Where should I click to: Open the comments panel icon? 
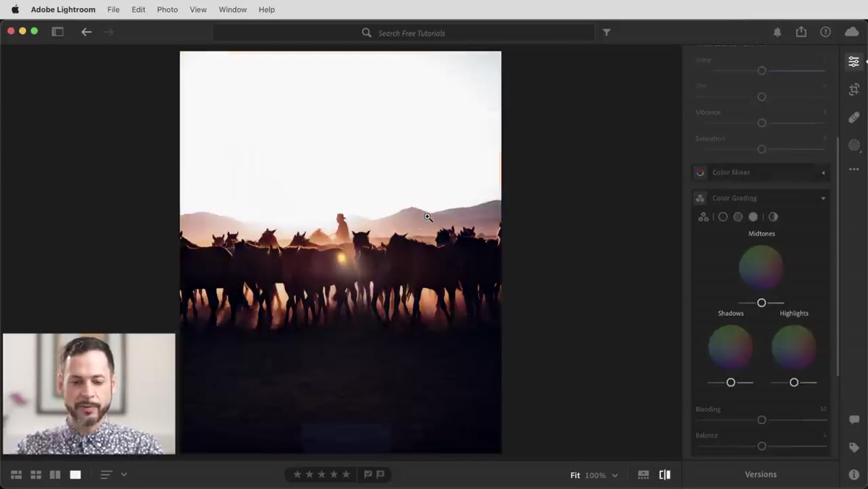[854, 420]
